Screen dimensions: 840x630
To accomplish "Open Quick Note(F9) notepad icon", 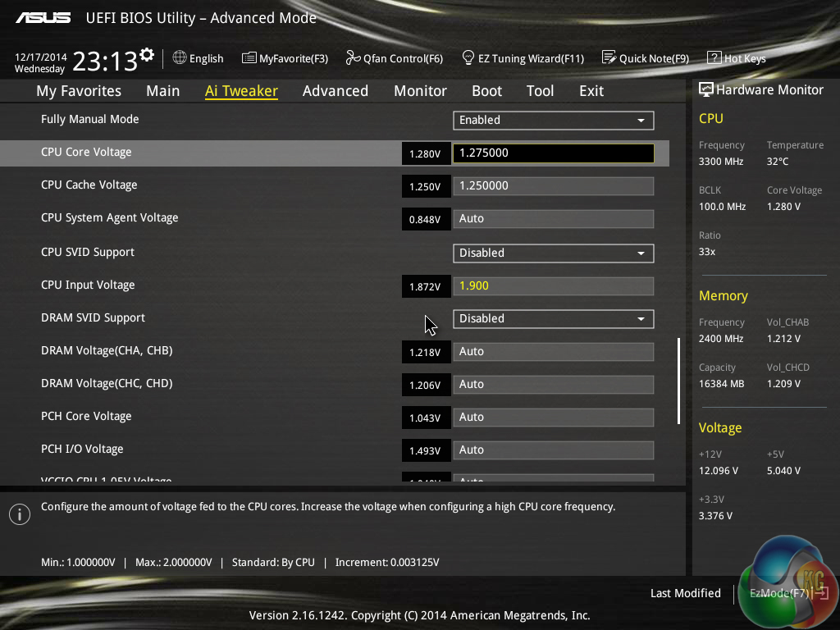I will coord(609,58).
